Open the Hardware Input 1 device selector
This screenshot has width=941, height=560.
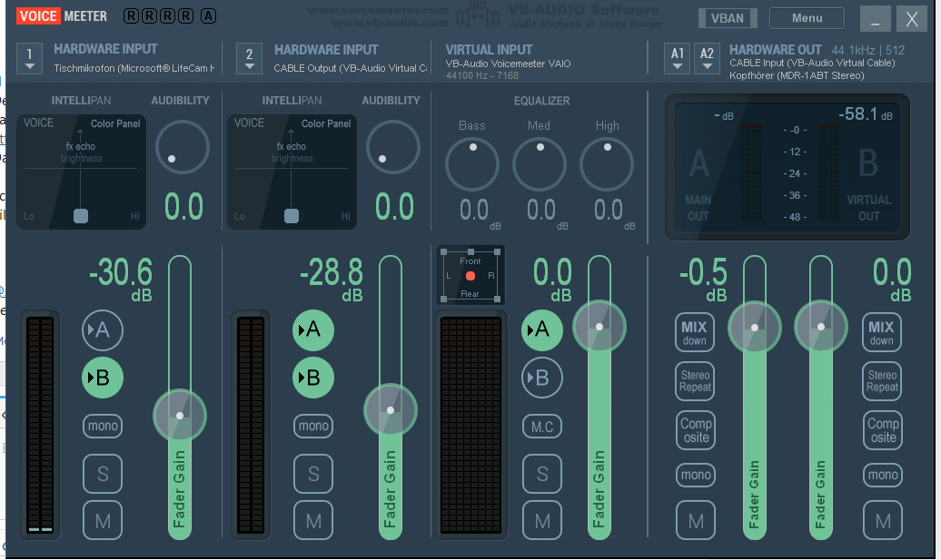29,59
